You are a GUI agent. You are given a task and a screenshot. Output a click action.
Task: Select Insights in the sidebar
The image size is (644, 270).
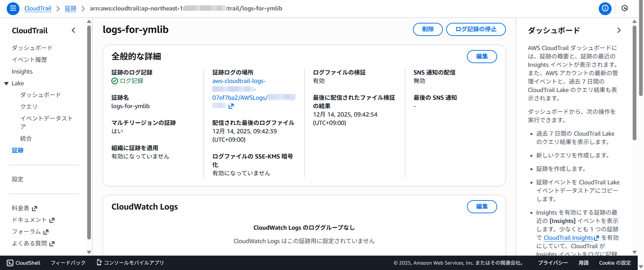point(22,72)
